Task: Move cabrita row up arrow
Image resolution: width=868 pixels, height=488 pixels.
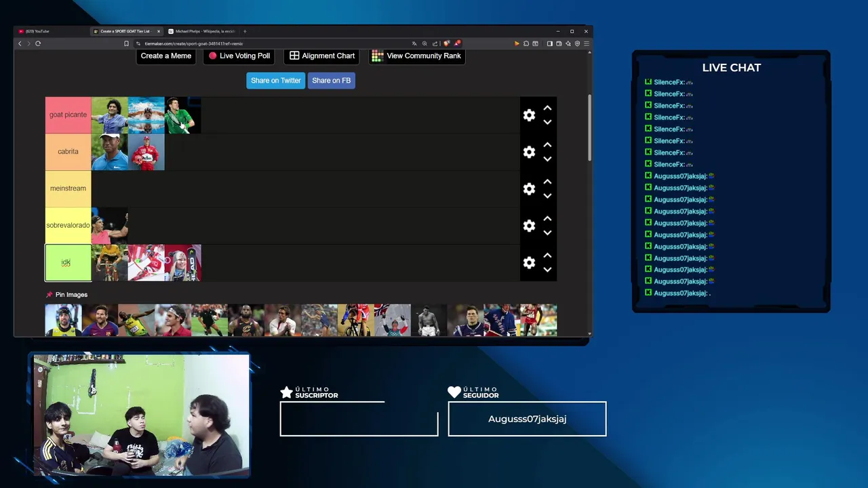Action: coord(547,145)
